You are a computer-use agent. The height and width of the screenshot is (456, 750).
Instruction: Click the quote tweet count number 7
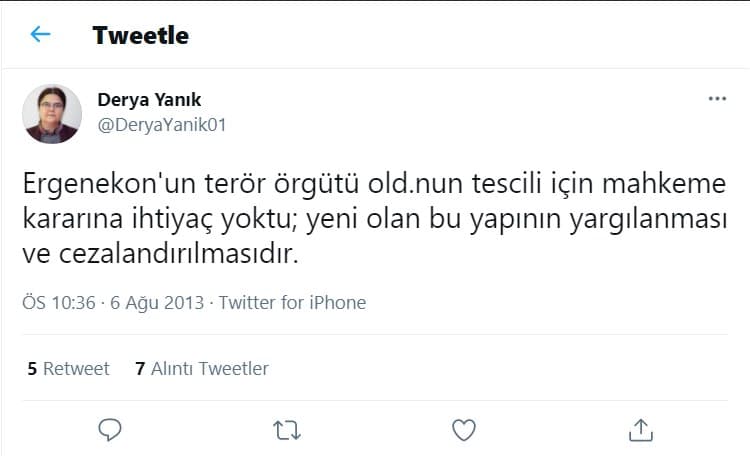tap(140, 369)
